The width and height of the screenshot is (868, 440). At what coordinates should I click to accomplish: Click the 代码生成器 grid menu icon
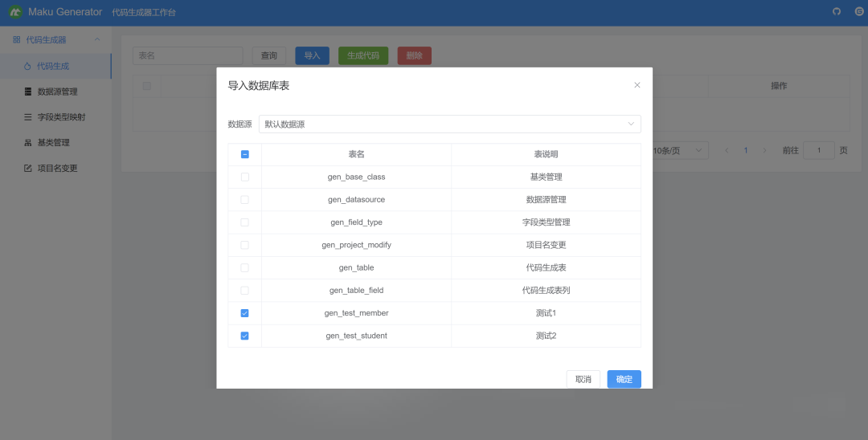pos(17,40)
